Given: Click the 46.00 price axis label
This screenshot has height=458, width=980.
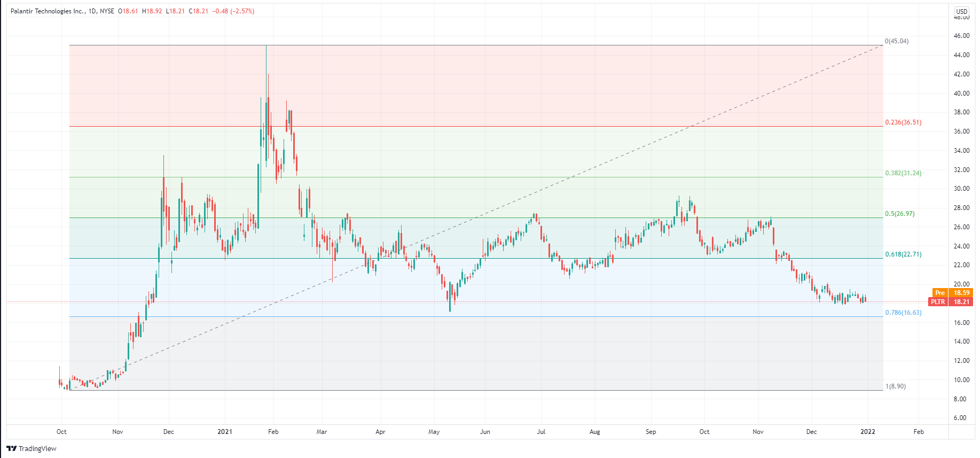Looking at the screenshot, I should click(961, 36).
